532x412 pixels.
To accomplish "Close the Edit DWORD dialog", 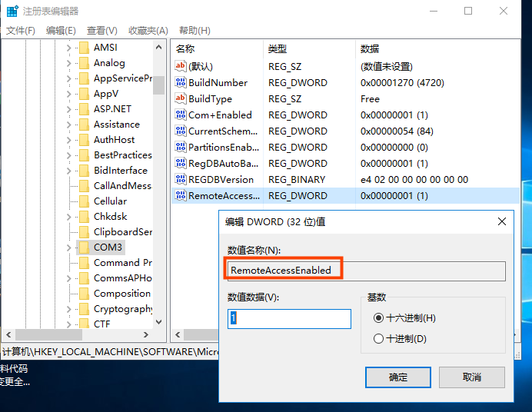I will click(x=502, y=221).
